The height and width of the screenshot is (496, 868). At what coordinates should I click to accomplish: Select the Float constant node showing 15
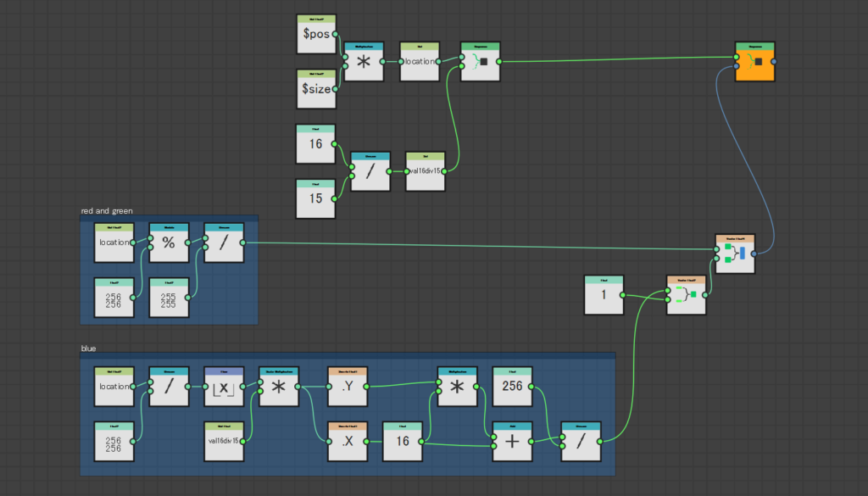click(316, 198)
